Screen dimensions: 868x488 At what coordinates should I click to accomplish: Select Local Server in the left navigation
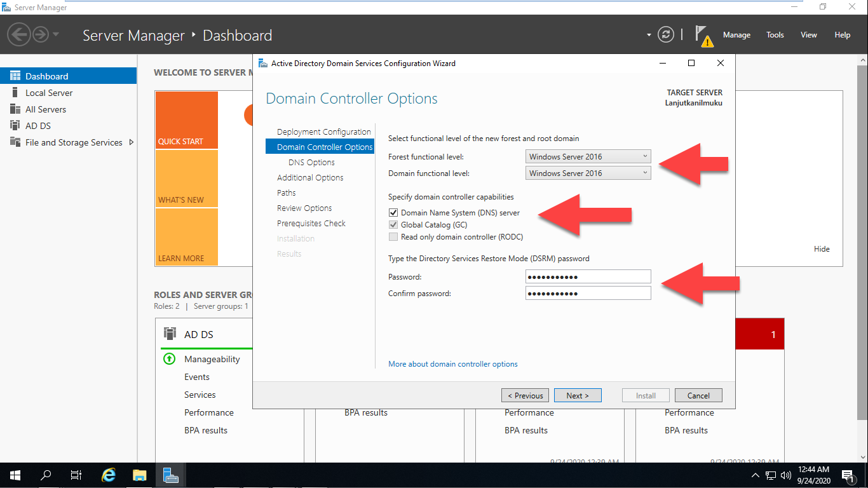pyautogui.click(x=68, y=93)
